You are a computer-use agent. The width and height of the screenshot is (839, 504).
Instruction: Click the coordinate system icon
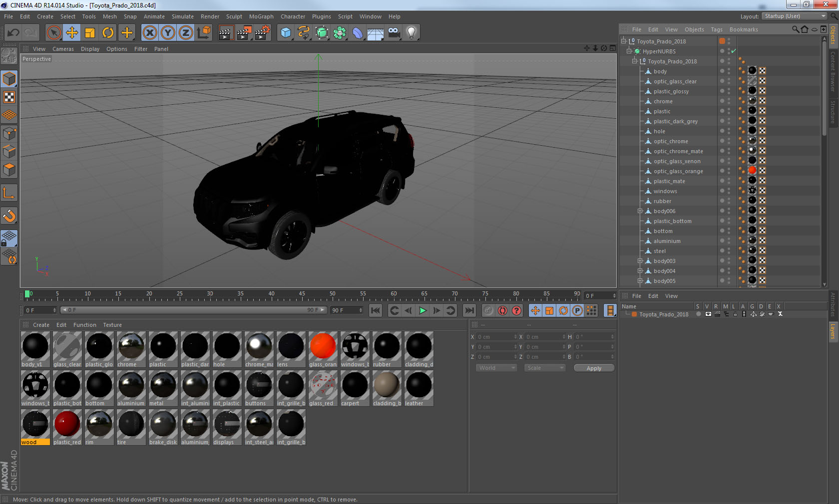point(204,33)
